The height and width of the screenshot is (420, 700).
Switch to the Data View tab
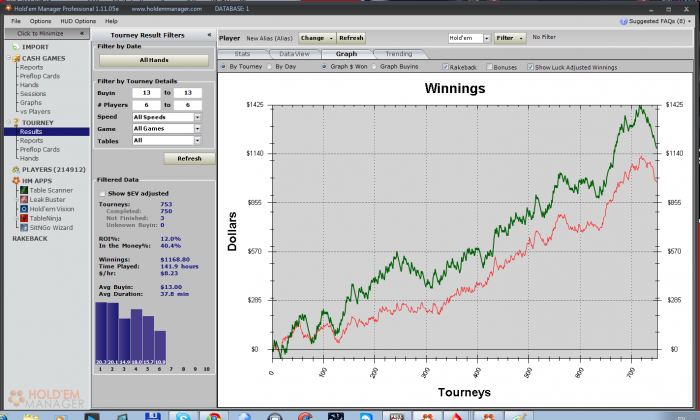tap(295, 54)
